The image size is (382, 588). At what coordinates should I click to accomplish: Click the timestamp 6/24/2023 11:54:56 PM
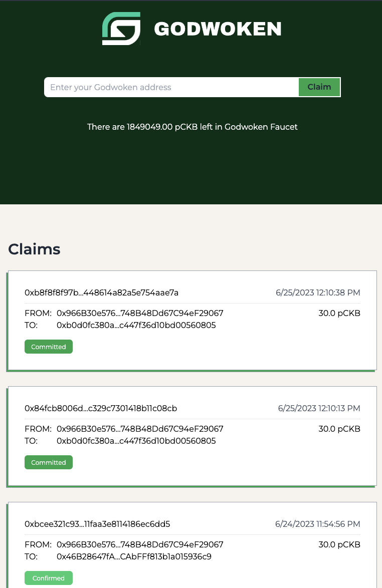pyautogui.click(x=317, y=524)
